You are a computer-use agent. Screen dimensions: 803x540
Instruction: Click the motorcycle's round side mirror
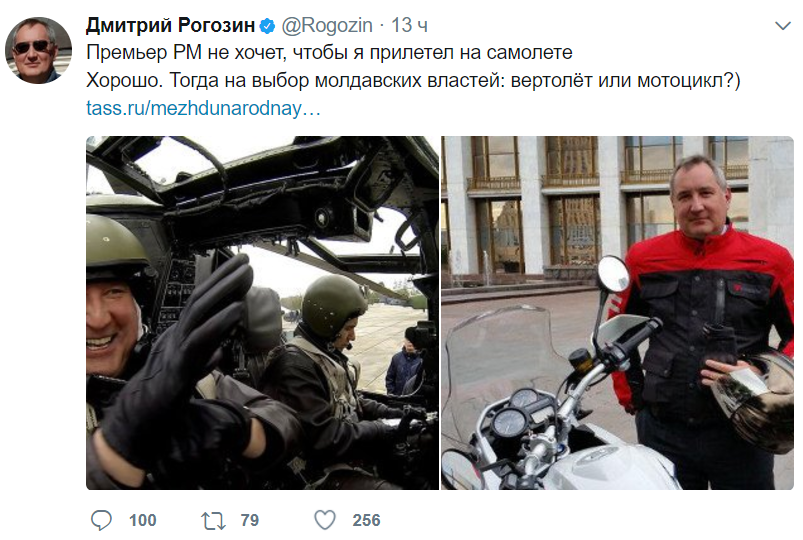(x=614, y=274)
